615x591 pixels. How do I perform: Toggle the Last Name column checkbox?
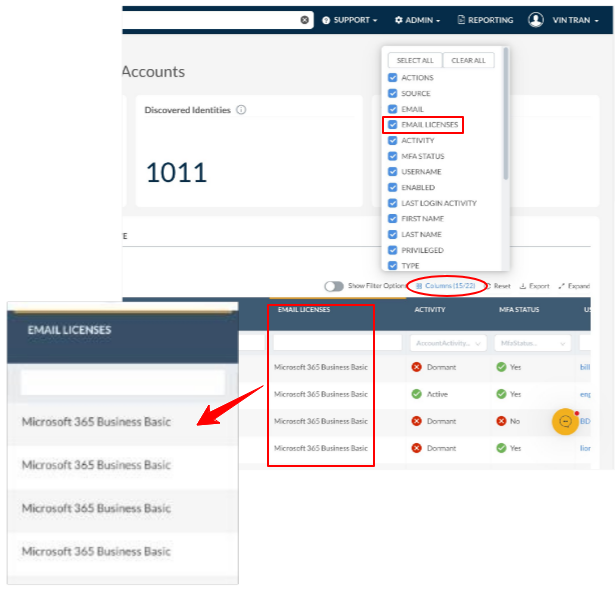point(393,235)
